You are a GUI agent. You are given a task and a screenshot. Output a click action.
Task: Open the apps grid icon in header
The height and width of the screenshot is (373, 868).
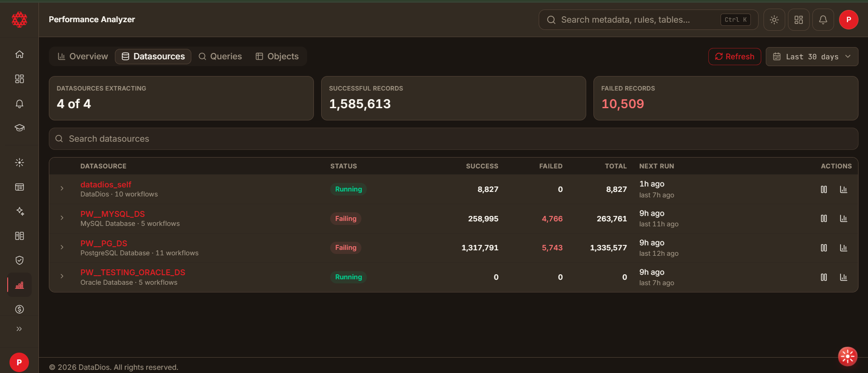pyautogui.click(x=799, y=20)
